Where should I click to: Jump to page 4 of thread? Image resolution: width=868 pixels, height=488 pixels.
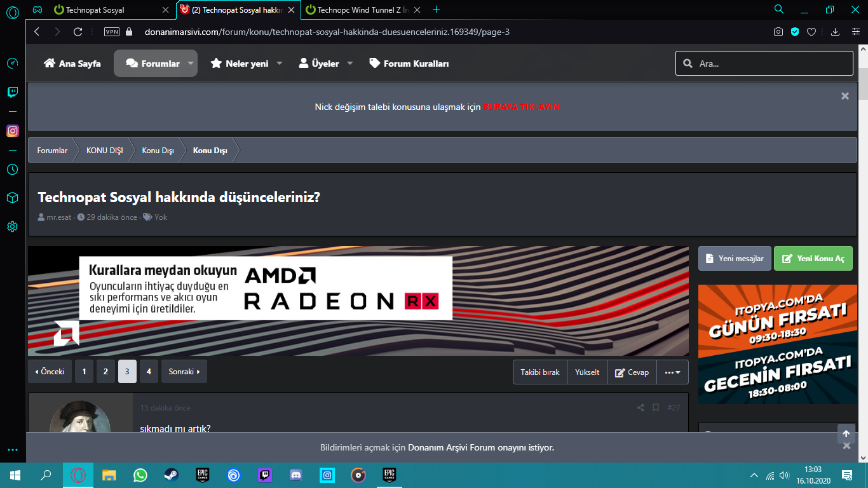click(149, 372)
